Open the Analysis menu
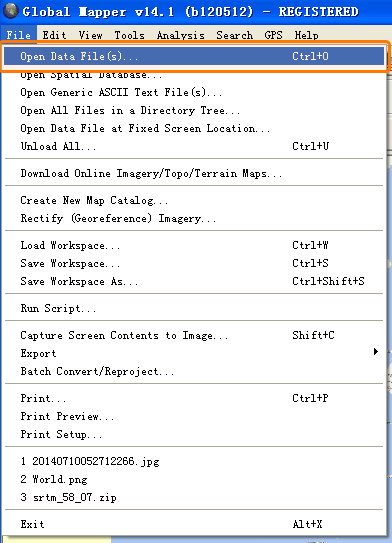Screen dimensions: 392x543 [x=180, y=35]
